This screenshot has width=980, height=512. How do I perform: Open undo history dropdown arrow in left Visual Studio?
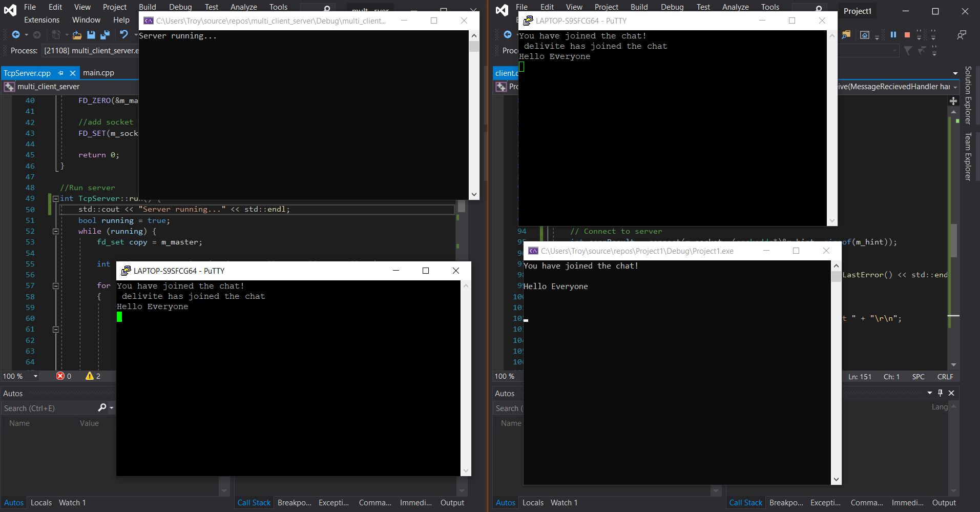[136, 34]
